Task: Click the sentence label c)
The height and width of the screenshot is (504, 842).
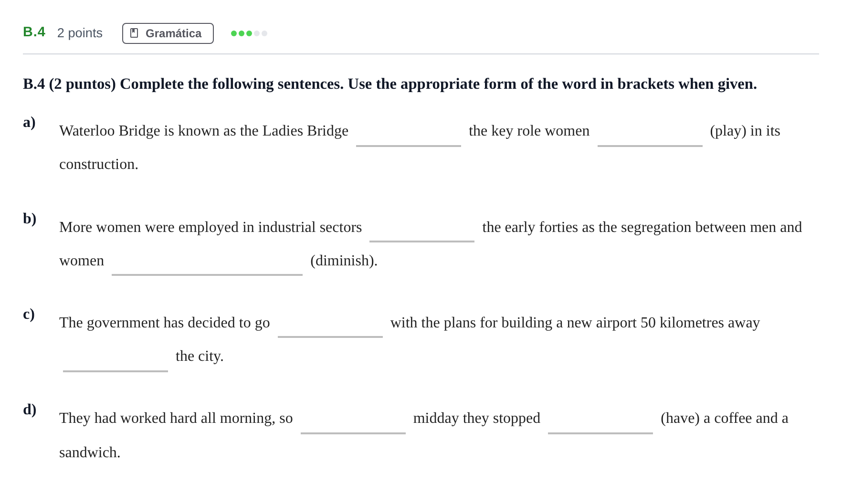Action: (29, 314)
